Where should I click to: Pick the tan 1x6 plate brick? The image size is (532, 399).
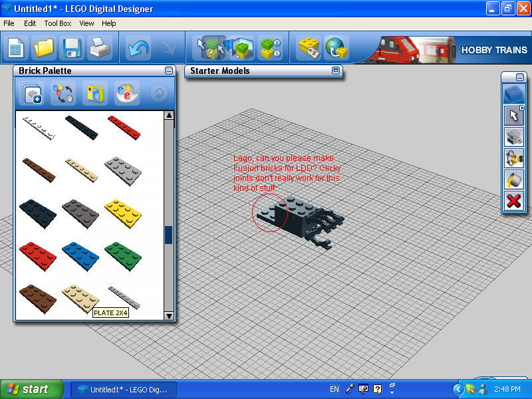pyautogui.click(x=81, y=170)
